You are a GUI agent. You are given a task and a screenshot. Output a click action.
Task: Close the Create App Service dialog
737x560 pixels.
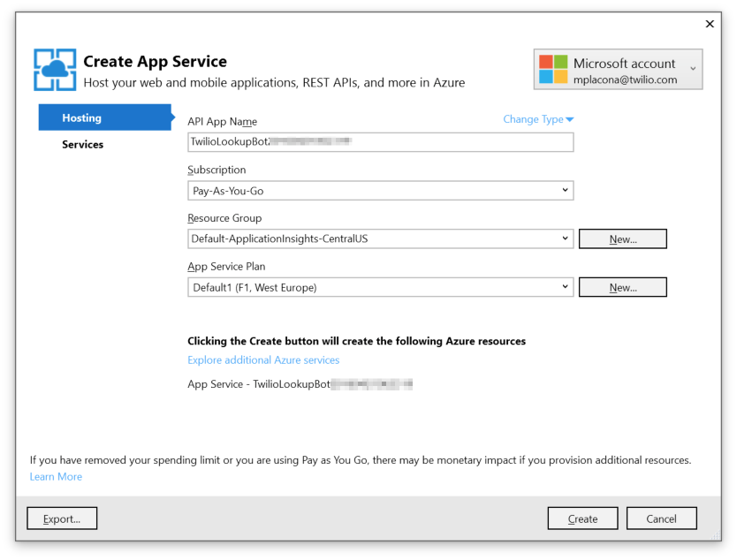[x=710, y=24]
